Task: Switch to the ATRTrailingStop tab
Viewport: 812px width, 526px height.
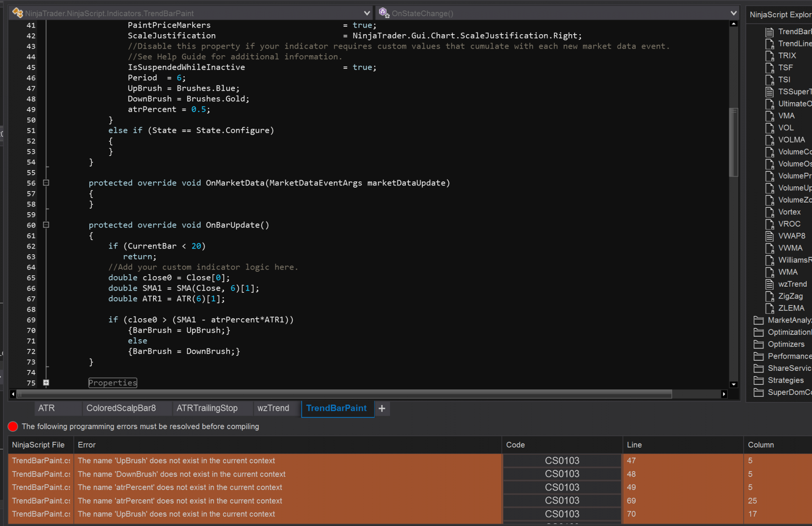Action: 207,409
